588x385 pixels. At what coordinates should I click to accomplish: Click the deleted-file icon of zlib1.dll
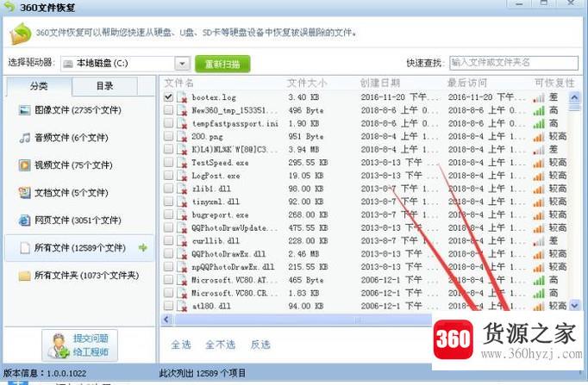182,189
